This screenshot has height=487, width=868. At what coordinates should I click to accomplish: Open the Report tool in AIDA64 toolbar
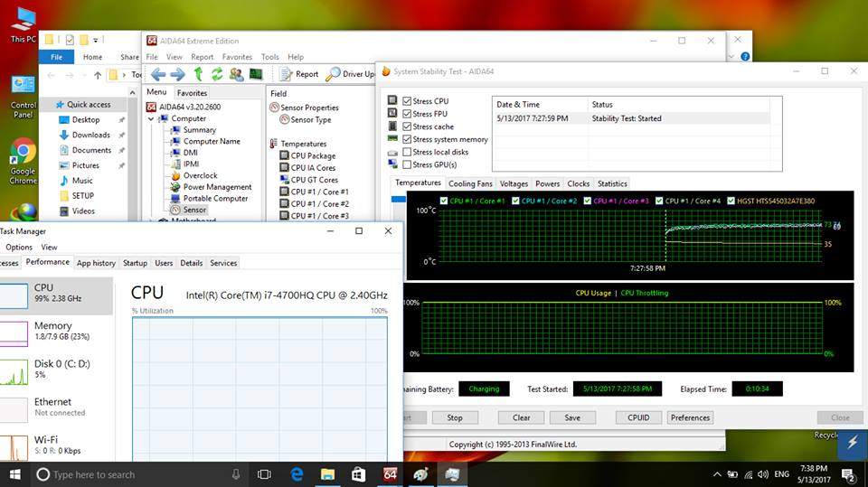click(299, 74)
